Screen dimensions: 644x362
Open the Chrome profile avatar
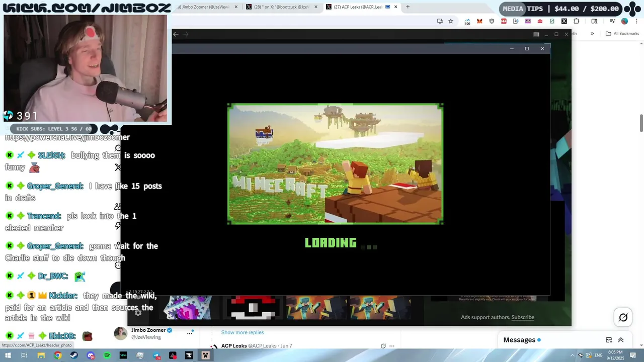coord(624,21)
